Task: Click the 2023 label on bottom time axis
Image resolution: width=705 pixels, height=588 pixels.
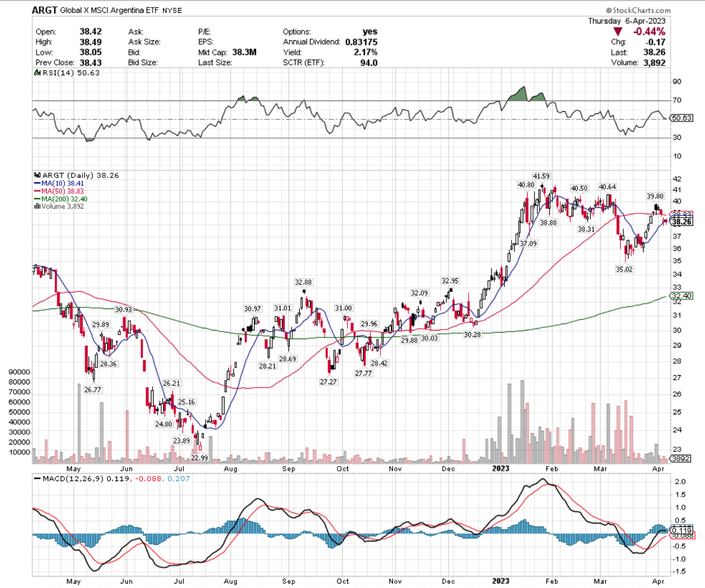Action: tap(500, 581)
